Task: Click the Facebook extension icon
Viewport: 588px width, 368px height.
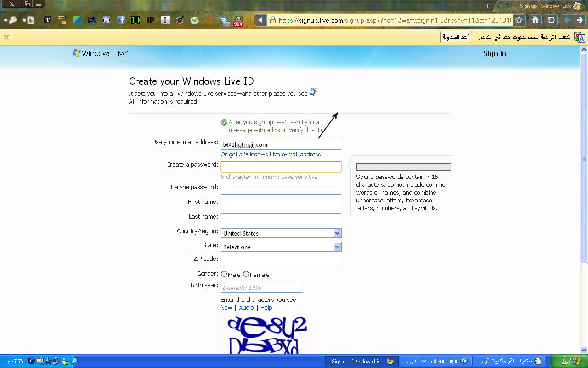Action: (x=121, y=20)
